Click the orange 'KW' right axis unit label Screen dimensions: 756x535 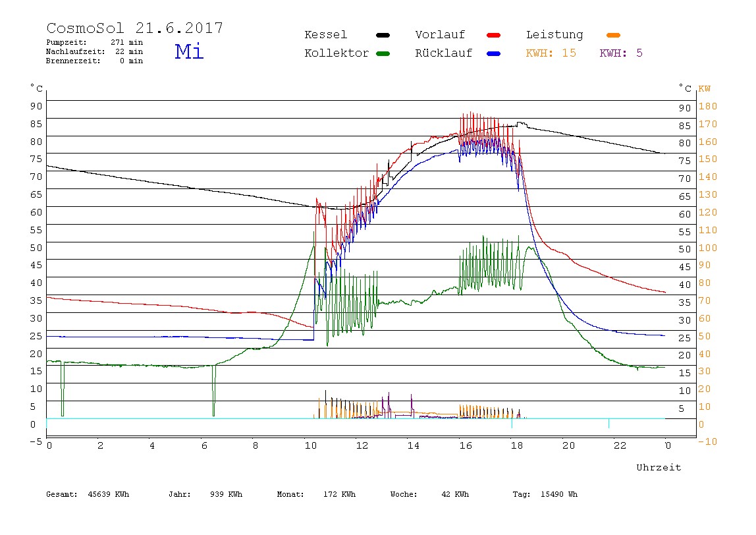(705, 89)
